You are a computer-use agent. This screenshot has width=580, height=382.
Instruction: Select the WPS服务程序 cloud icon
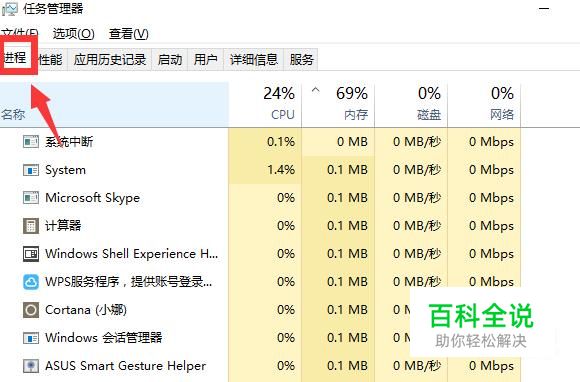tap(31, 282)
